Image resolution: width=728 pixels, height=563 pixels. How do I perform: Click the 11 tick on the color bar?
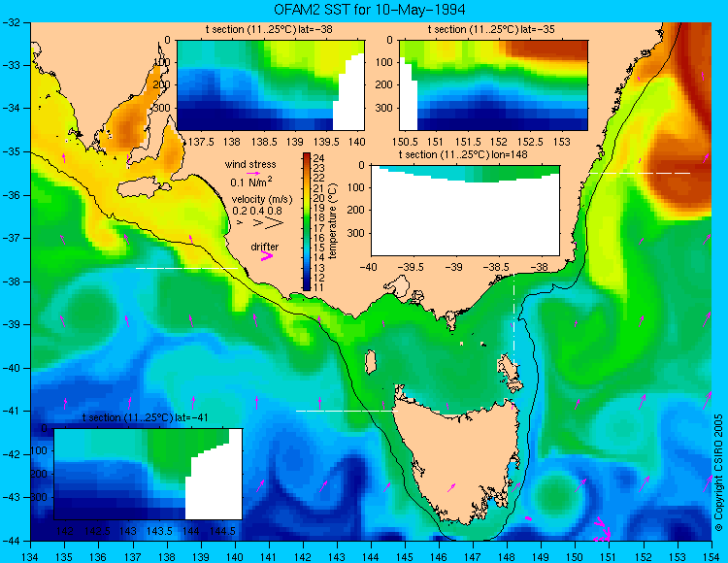point(319,287)
